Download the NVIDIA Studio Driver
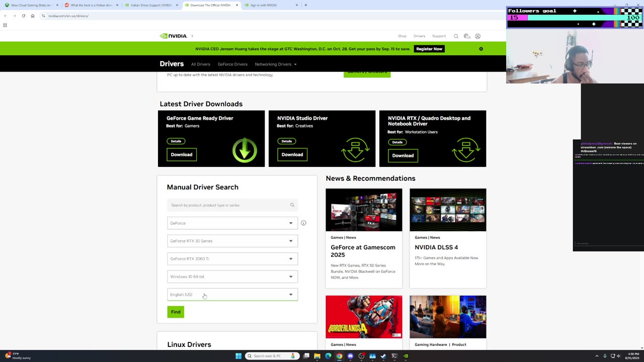644x362 pixels. coord(292,154)
